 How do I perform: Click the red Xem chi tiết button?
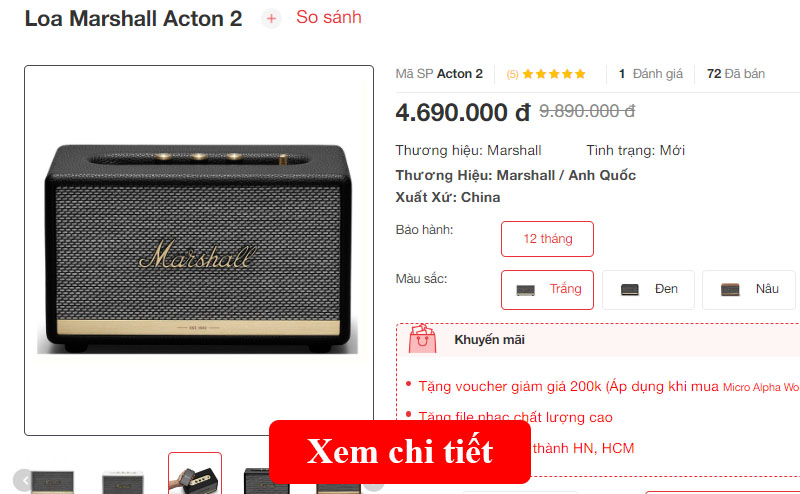(400, 452)
